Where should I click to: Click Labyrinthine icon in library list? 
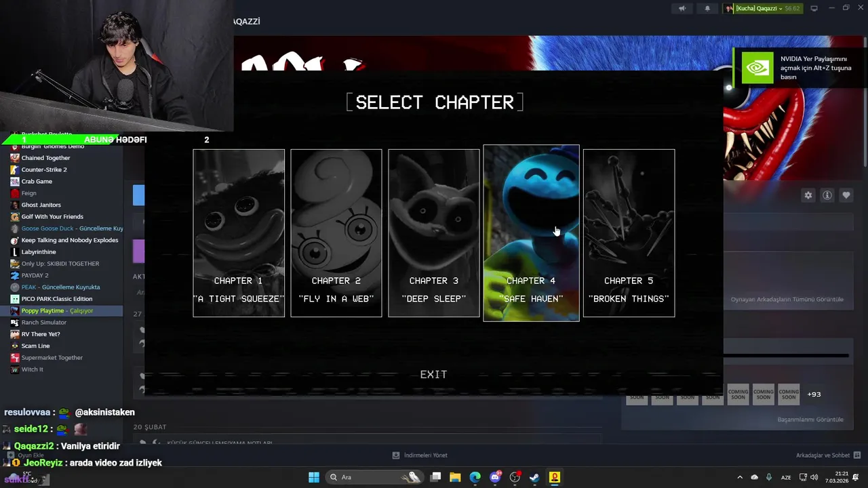(x=15, y=252)
